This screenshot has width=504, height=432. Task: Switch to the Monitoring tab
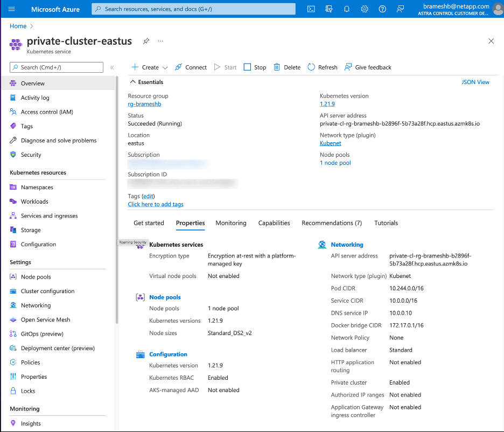point(231,222)
